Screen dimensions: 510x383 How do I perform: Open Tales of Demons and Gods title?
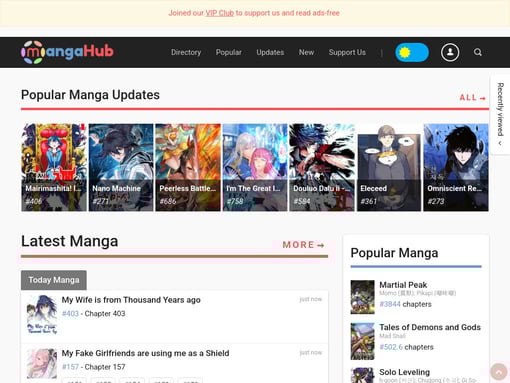tap(430, 327)
